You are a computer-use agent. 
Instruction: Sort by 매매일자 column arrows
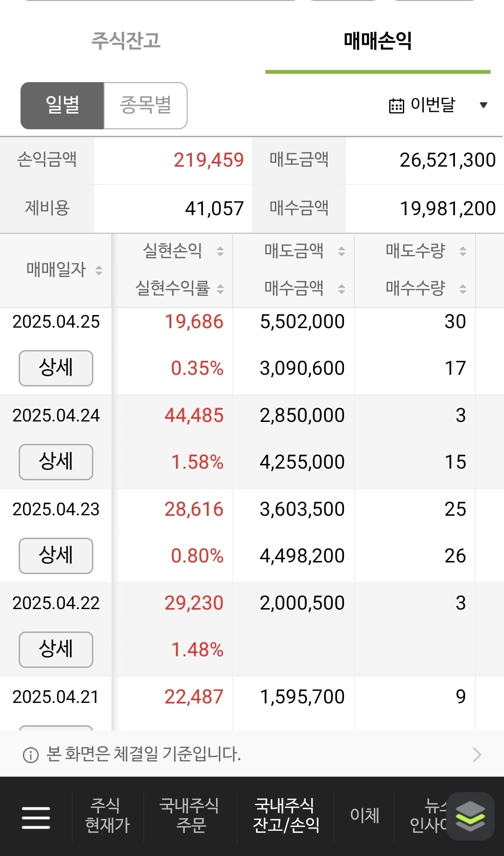(98, 270)
